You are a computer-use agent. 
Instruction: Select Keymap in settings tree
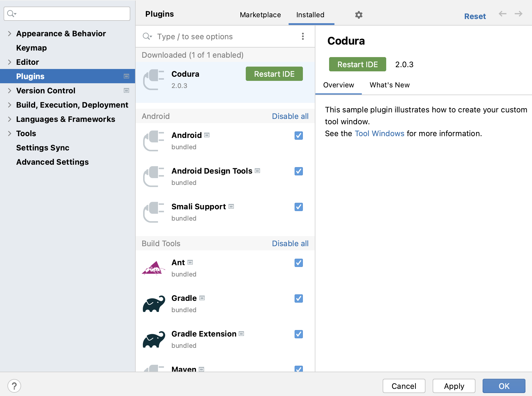[x=32, y=48]
